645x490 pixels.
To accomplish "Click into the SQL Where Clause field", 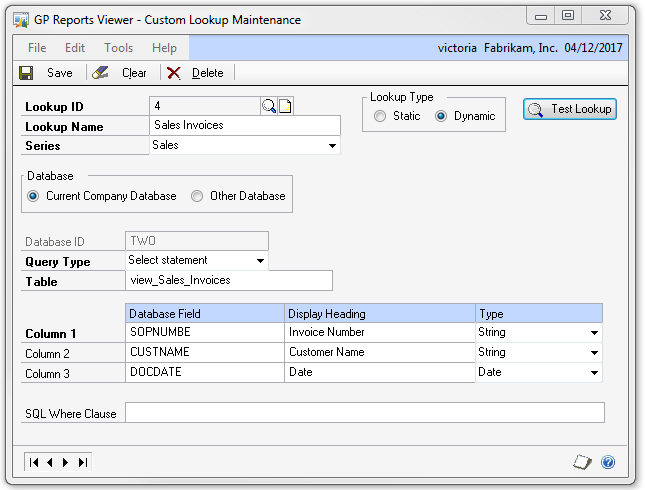I will click(x=364, y=413).
